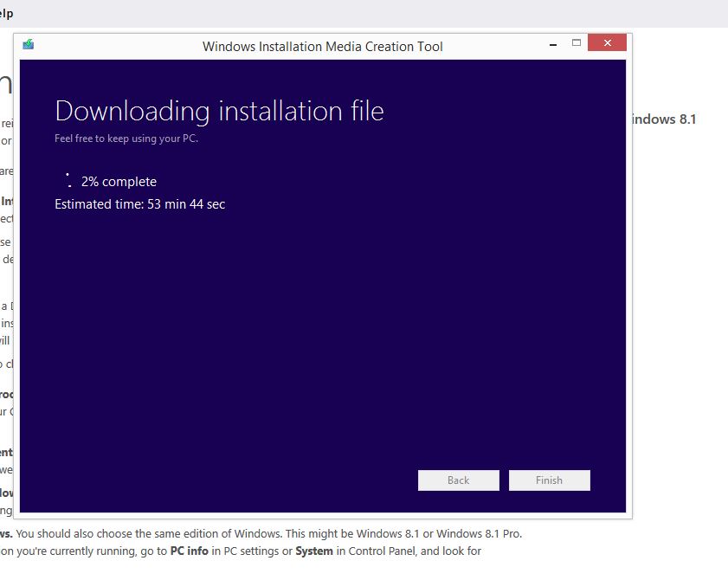This screenshot has height=580, width=728.
Task: Click bold 'System' text in background page
Action: [314, 551]
